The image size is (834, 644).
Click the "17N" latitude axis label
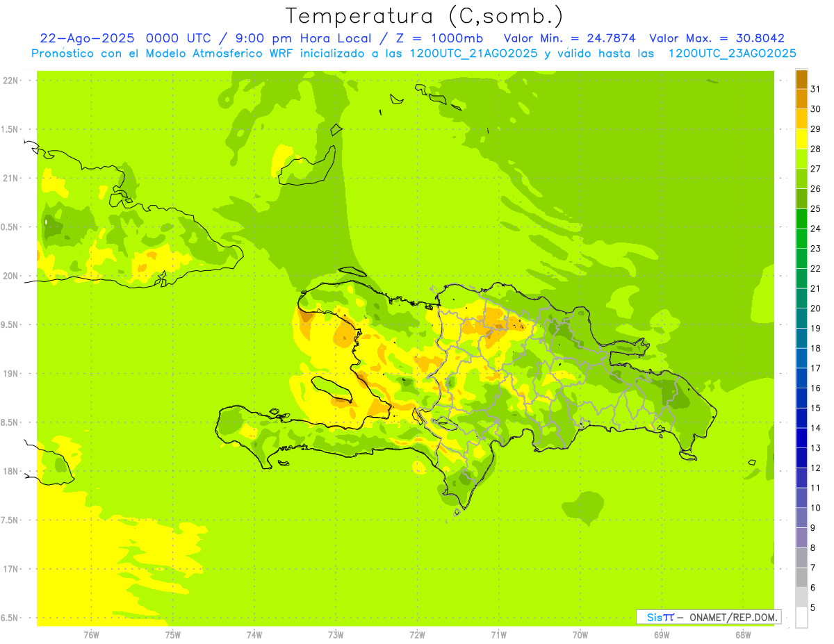[x=10, y=569]
